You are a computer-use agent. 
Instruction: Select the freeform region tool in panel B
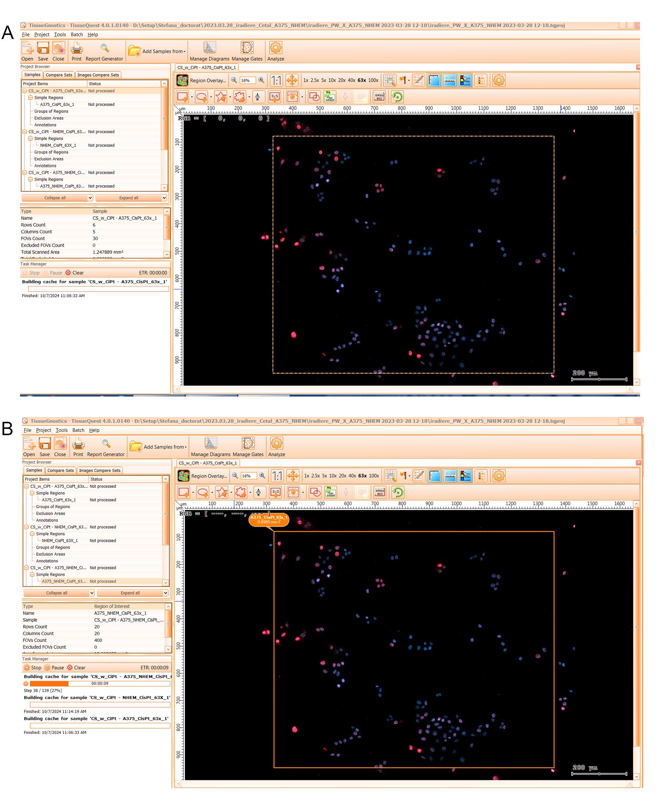coord(241,492)
